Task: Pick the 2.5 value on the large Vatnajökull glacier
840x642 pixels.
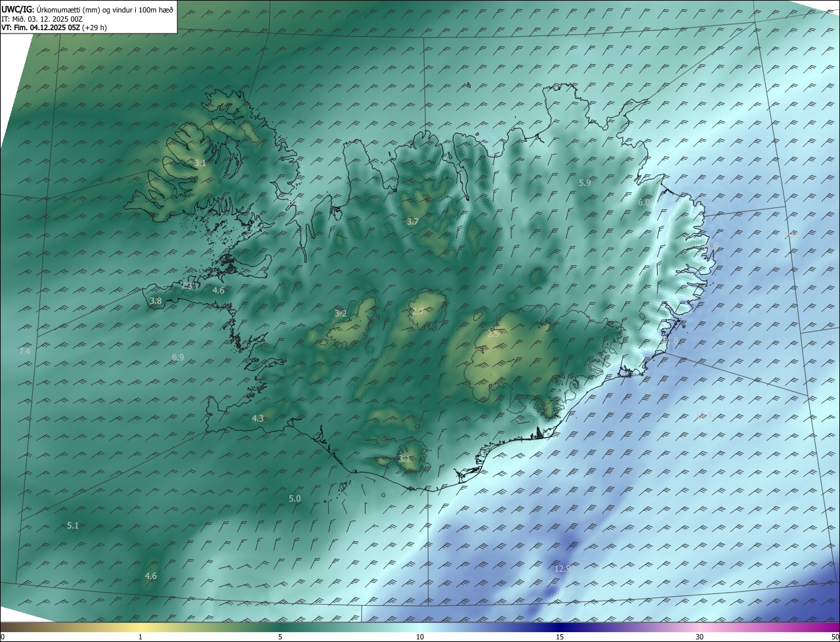Action: 493,334
